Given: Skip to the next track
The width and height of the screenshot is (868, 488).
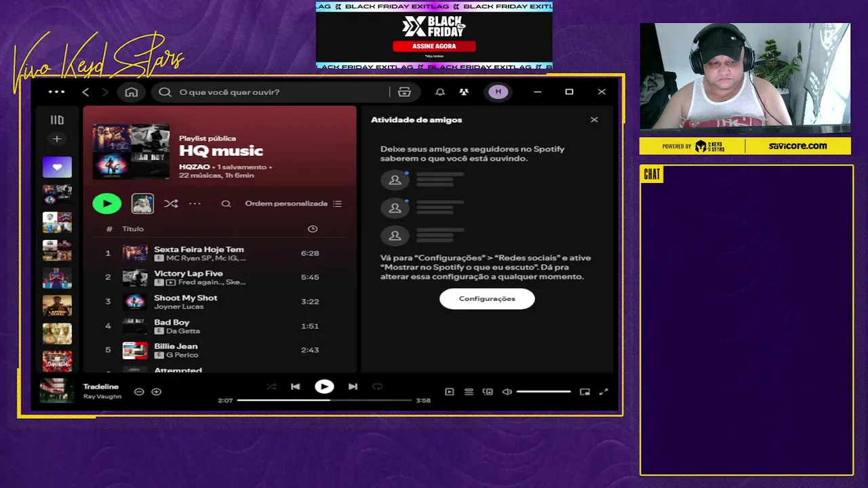Looking at the screenshot, I should point(353,387).
